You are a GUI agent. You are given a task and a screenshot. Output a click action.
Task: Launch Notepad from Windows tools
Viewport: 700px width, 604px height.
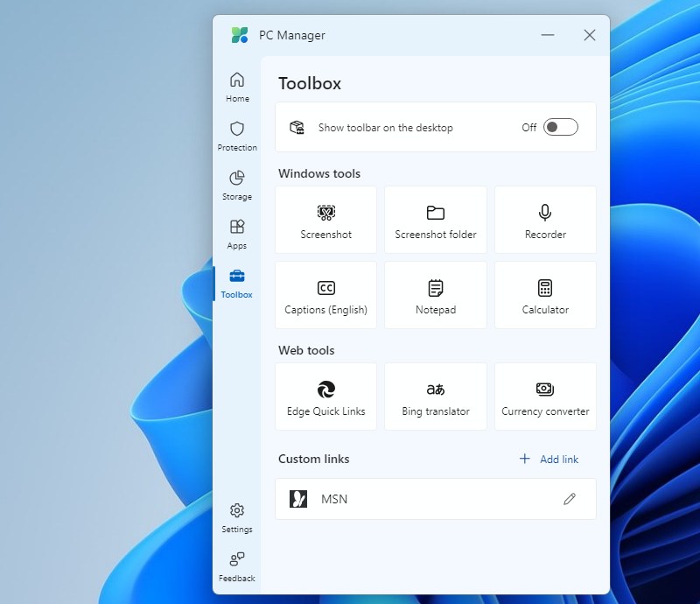tap(436, 295)
